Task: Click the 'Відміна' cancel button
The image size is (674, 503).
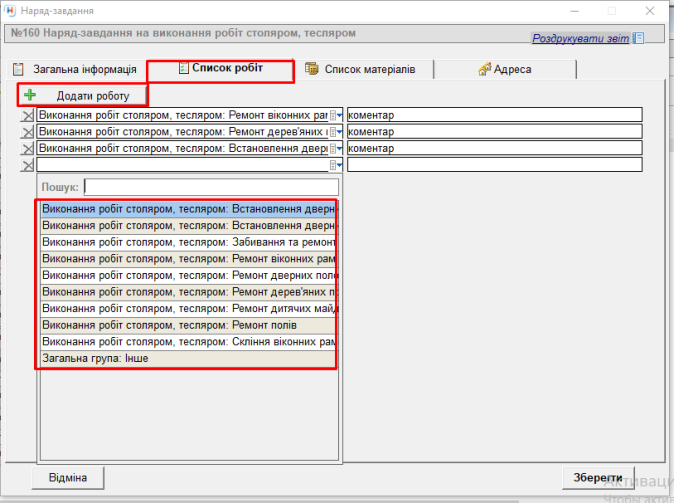Action: coord(69,478)
